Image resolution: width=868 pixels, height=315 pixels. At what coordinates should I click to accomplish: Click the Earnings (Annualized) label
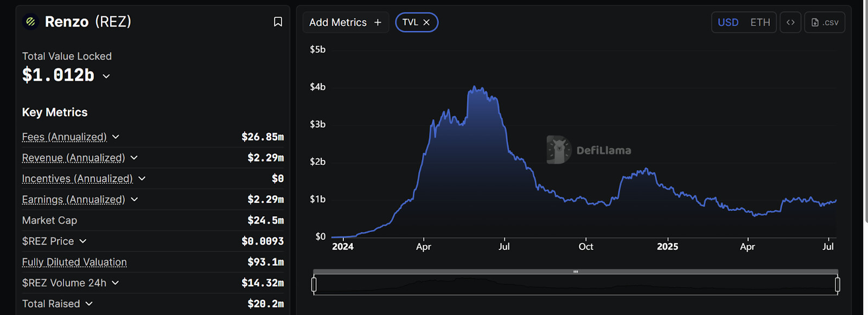[x=74, y=200]
